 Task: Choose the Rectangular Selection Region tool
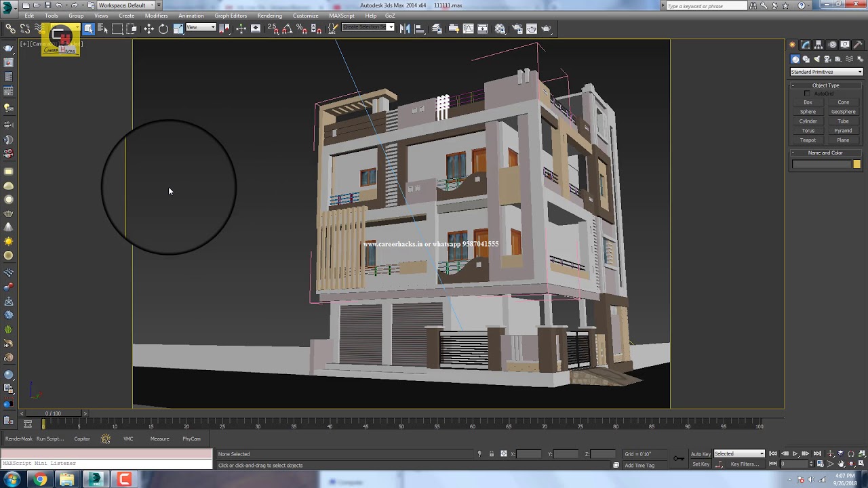[117, 28]
